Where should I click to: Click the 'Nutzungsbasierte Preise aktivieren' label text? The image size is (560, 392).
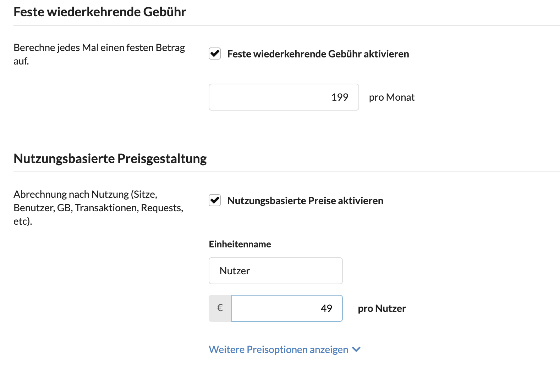[x=305, y=201]
